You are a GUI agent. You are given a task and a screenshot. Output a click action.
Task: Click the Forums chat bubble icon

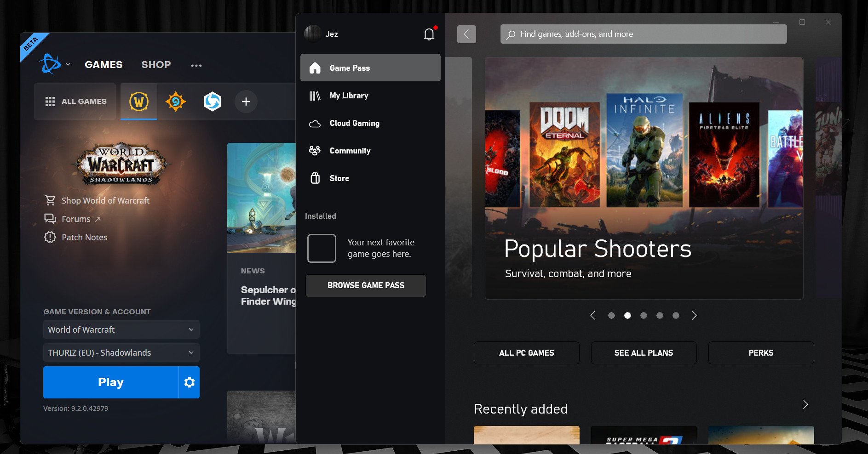pos(50,219)
